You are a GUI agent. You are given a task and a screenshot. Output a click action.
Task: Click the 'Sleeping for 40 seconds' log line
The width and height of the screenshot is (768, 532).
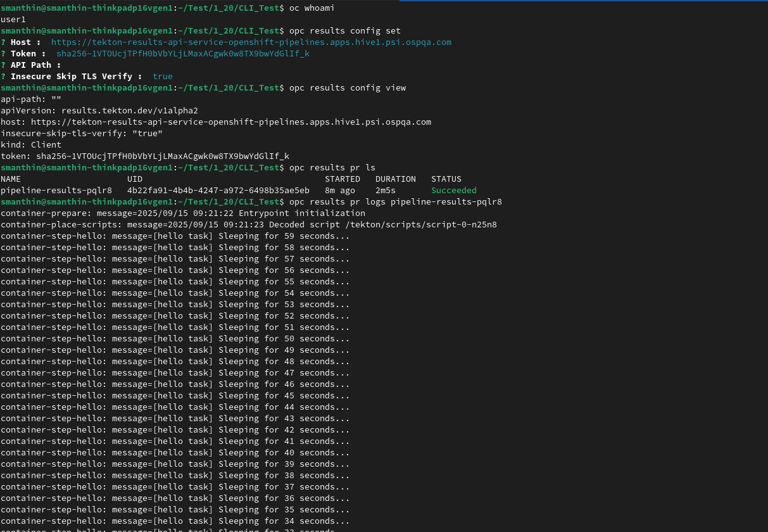coord(175,453)
